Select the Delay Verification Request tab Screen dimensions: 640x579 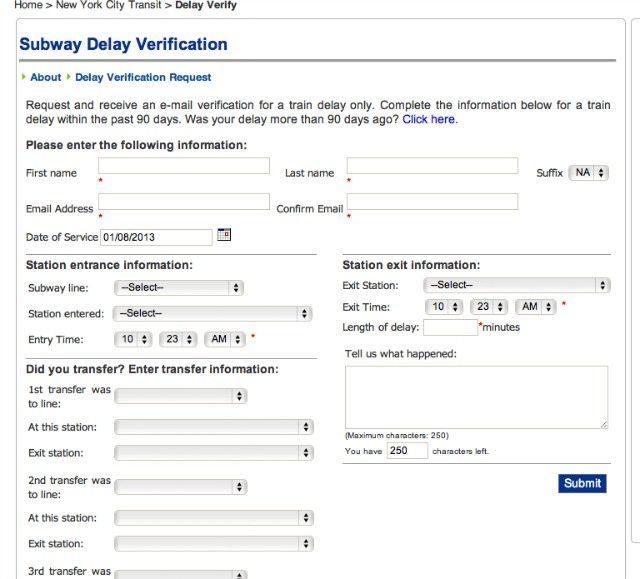(143, 77)
